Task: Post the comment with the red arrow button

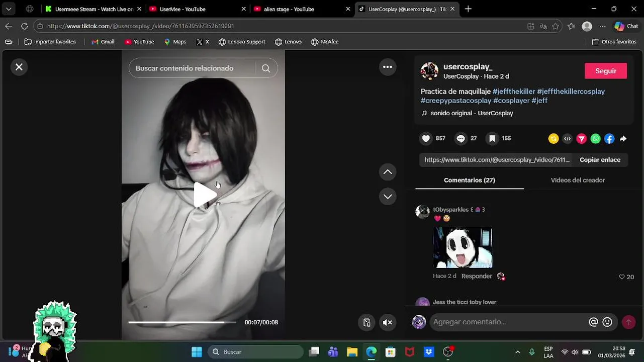Action: [628, 322]
